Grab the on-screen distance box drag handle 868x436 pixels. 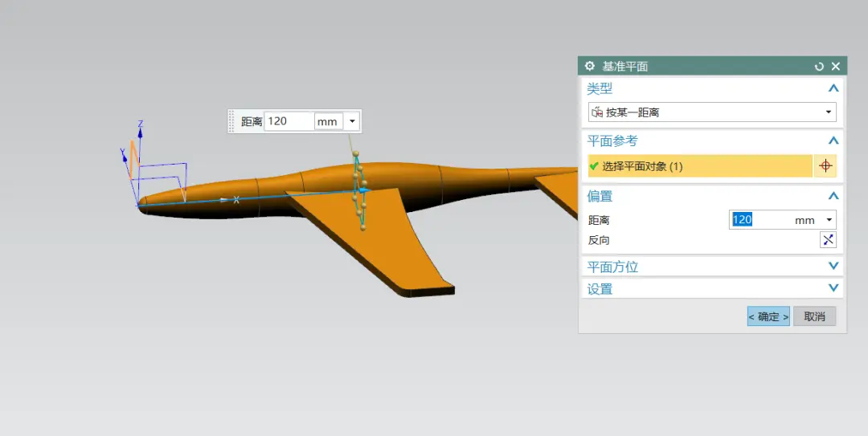(x=231, y=121)
